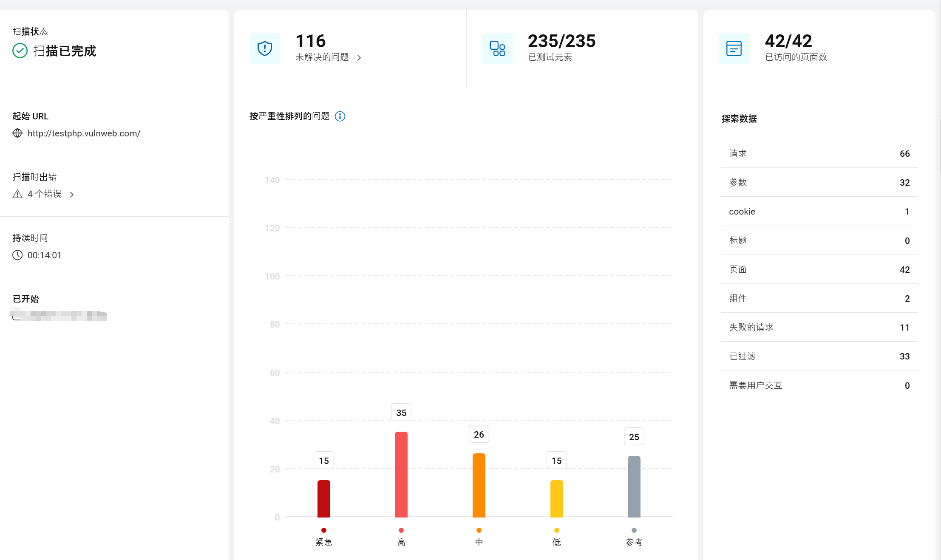The height and width of the screenshot is (560, 941).
Task: Click the 25 value label above 参考 bar
Action: tap(634, 437)
